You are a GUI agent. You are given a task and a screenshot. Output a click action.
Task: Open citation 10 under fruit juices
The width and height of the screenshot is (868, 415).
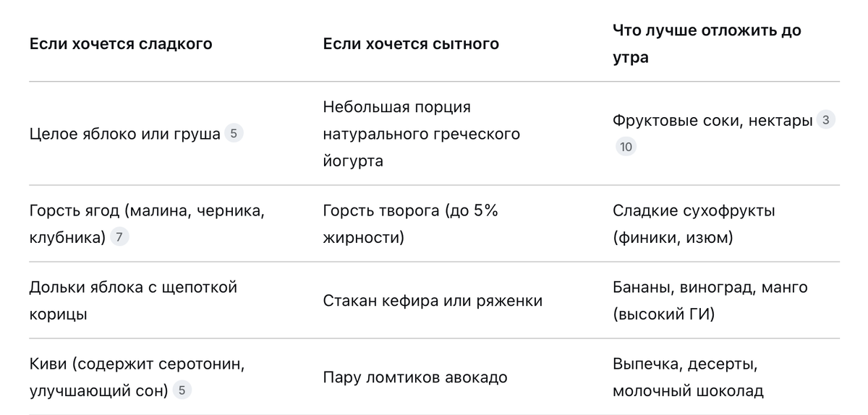click(x=626, y=147)
